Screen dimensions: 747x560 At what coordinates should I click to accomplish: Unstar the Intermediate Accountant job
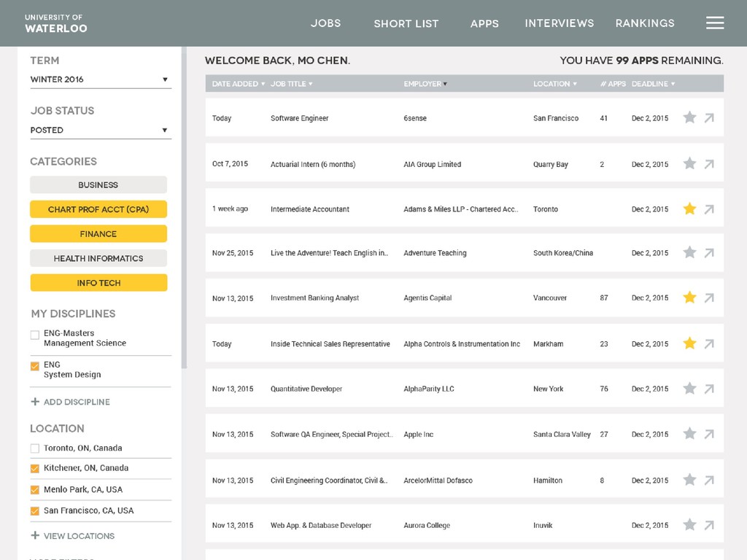pyautogui.click(x=689, y=209)
